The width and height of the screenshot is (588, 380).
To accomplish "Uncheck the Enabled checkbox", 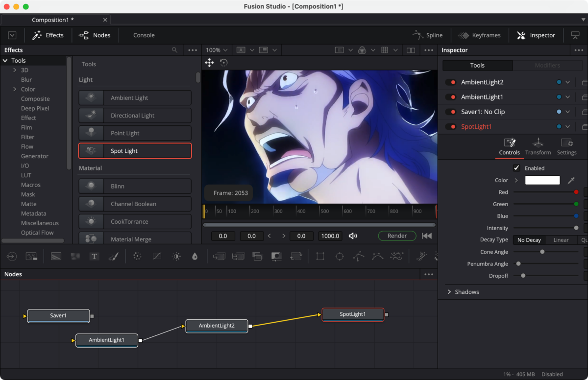I will click(516, 168).
